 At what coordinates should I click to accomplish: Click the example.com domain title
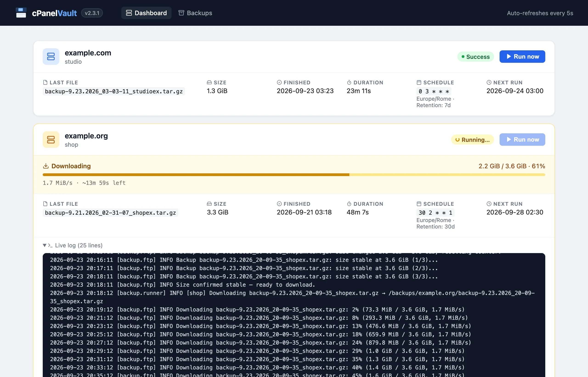(88, 53)
